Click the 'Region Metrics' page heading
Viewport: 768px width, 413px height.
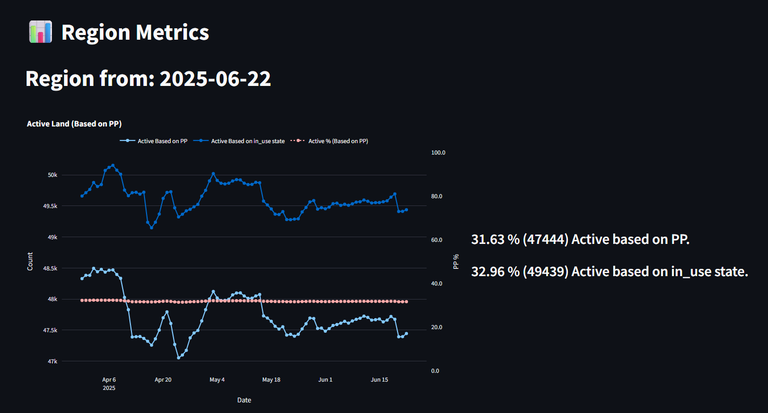(135, 32)
